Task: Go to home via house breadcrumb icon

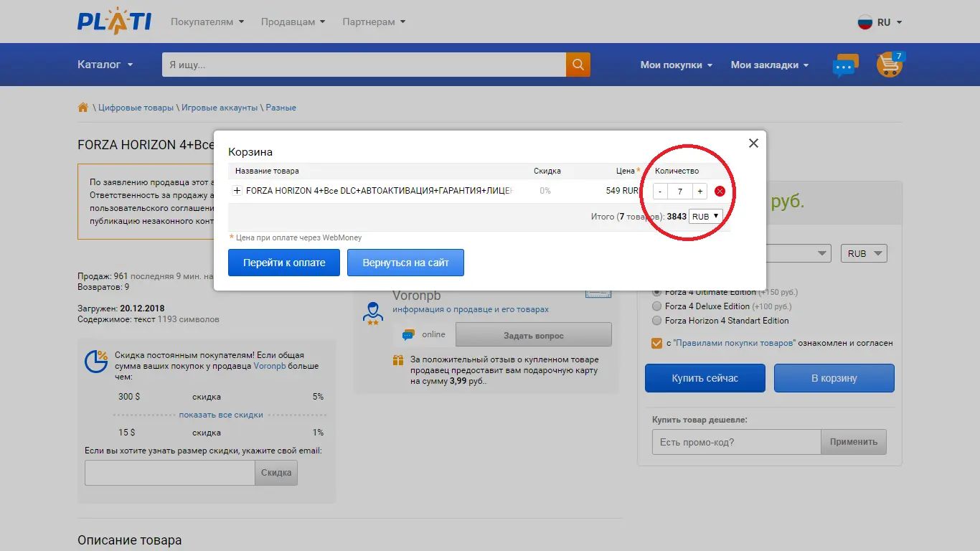Action: point(83,108)
